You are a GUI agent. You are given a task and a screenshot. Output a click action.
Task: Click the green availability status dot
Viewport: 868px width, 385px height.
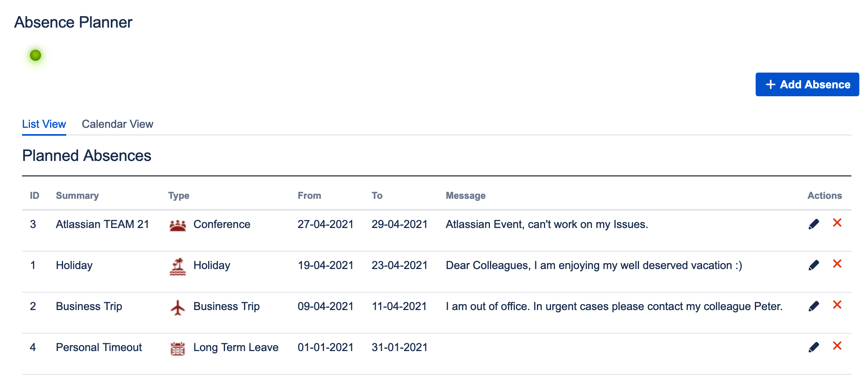click(x=35, y=55)
